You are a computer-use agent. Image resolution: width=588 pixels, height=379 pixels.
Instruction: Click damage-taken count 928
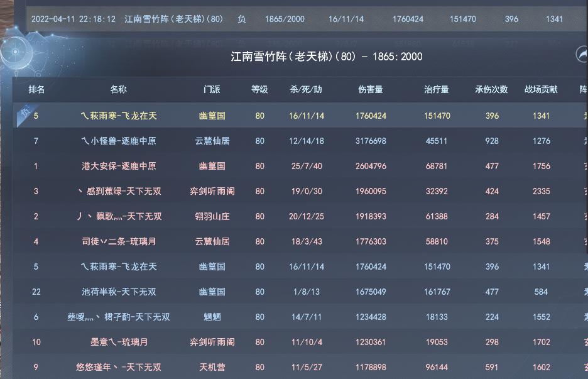point(492,141)
